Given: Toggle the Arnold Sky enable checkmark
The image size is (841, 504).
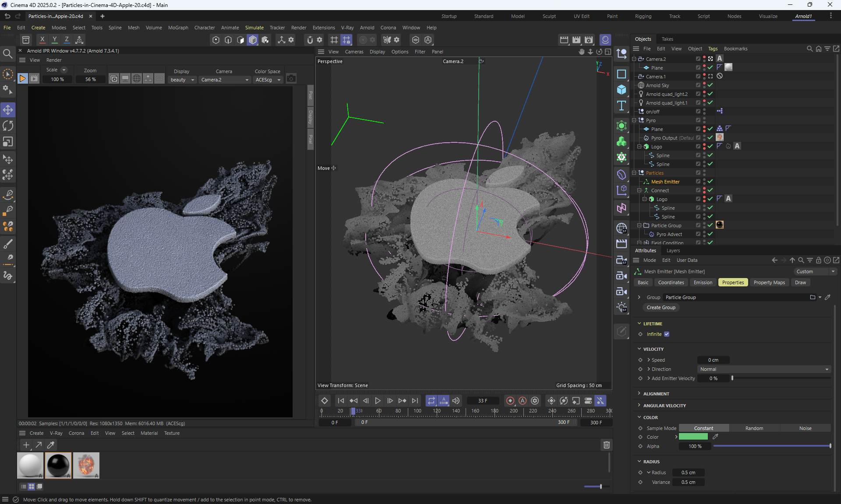Looking at the screenshot, I should click(710, 85).
